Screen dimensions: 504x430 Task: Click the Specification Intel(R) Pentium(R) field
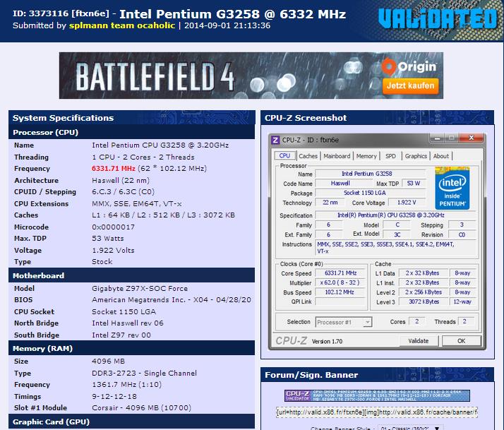click(396, 215)
